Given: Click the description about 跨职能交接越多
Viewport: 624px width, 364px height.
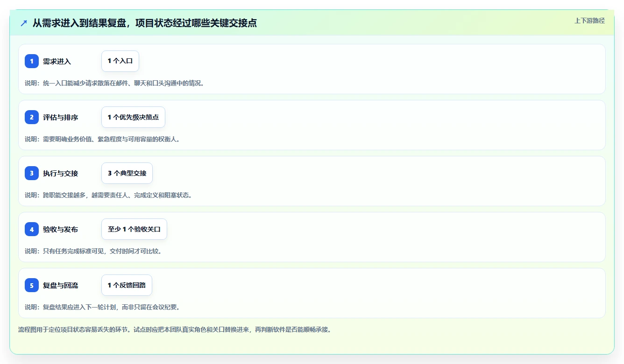Looking at the screenshot, I should pyautogui.click(x=108, y=195).
